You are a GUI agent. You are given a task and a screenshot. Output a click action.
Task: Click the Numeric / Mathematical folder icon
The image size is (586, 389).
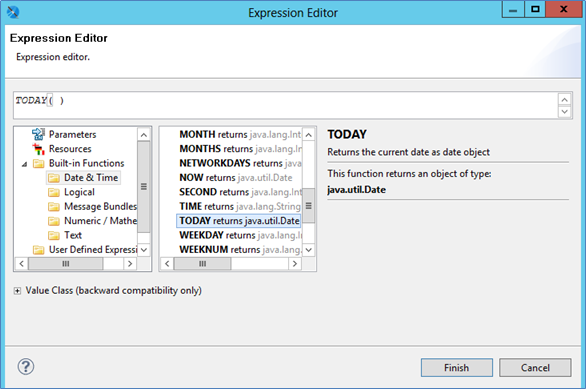pyautogui.click(x=54, y=221)
